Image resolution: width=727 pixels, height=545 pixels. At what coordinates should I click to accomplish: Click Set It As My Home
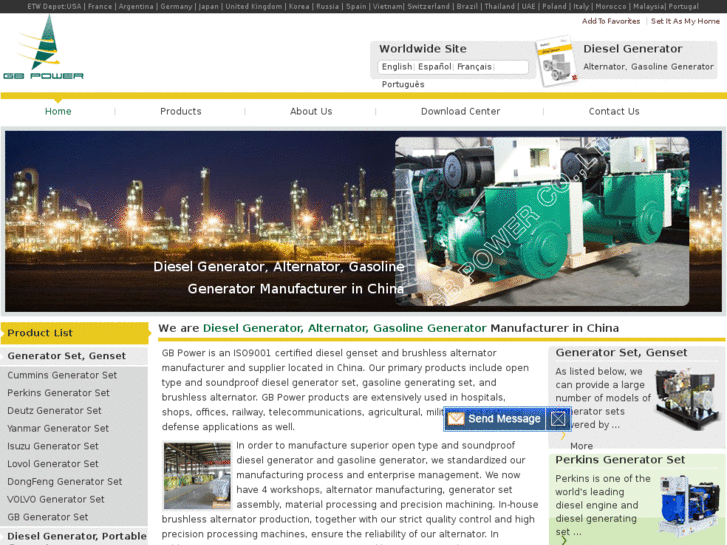(x=685, y=21)
